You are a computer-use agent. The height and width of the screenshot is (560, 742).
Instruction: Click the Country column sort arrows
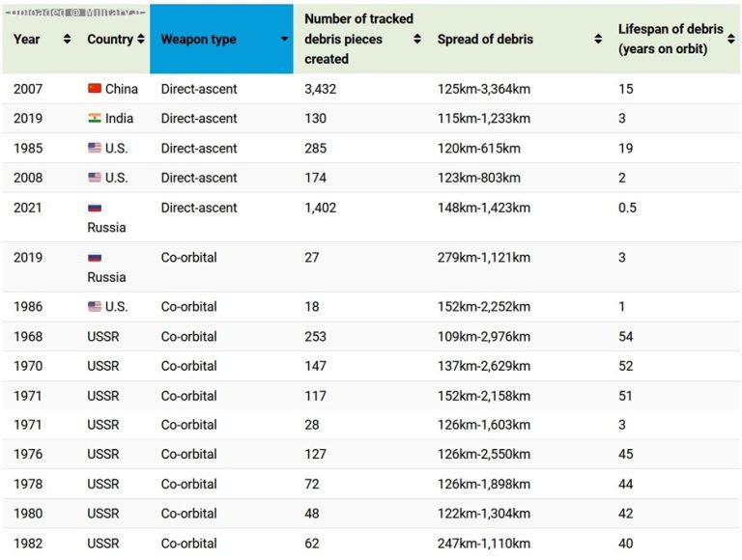141,39
